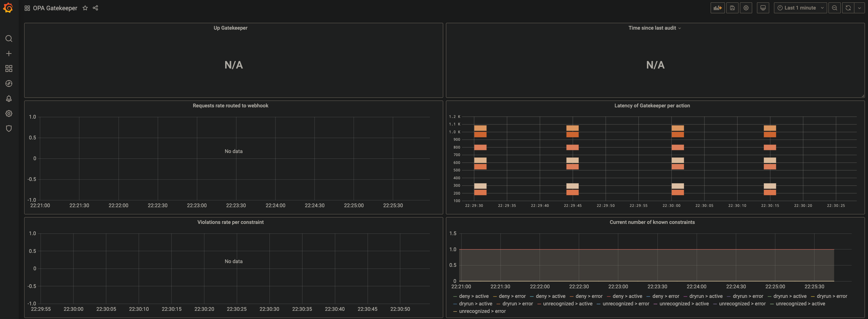
Task: Click No data in Requests rate panel
Action: [234, 151]
